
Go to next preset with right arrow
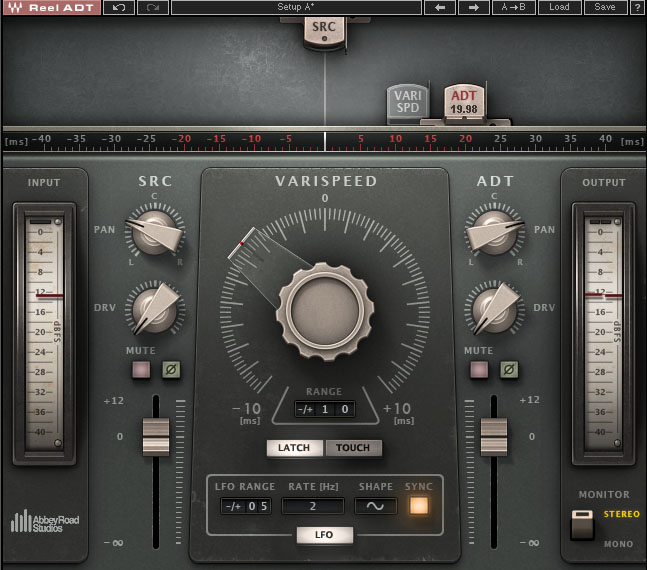[x=474, y=8]
